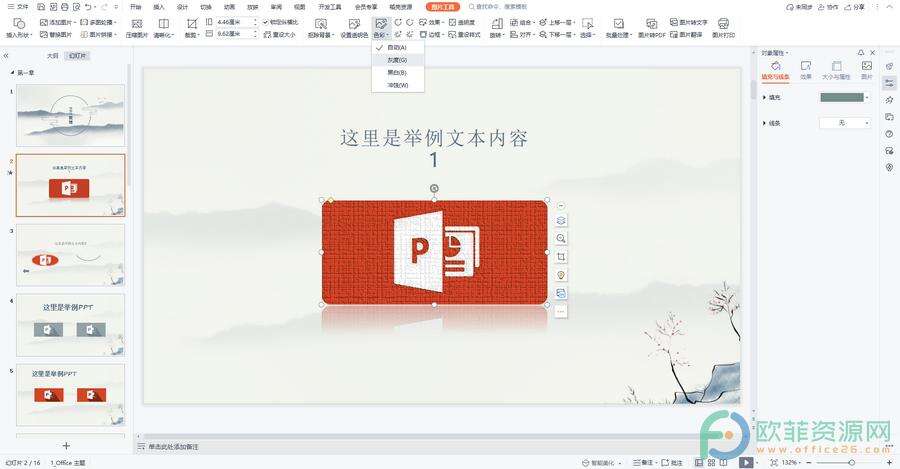This screenshot has height=469, width=900.
Task: Select Washout (冲蚀) color option
Action: tap(398, 85)
